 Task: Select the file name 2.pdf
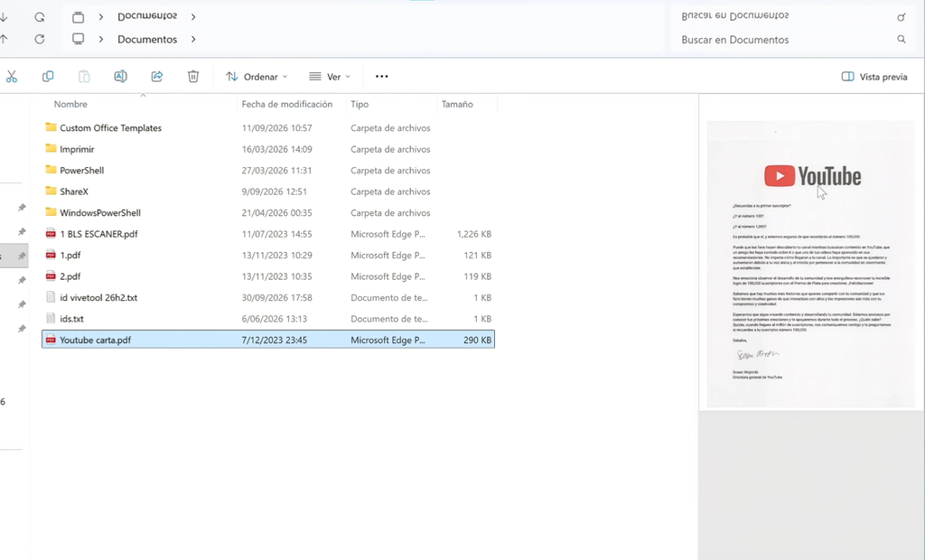pos(70,276)
